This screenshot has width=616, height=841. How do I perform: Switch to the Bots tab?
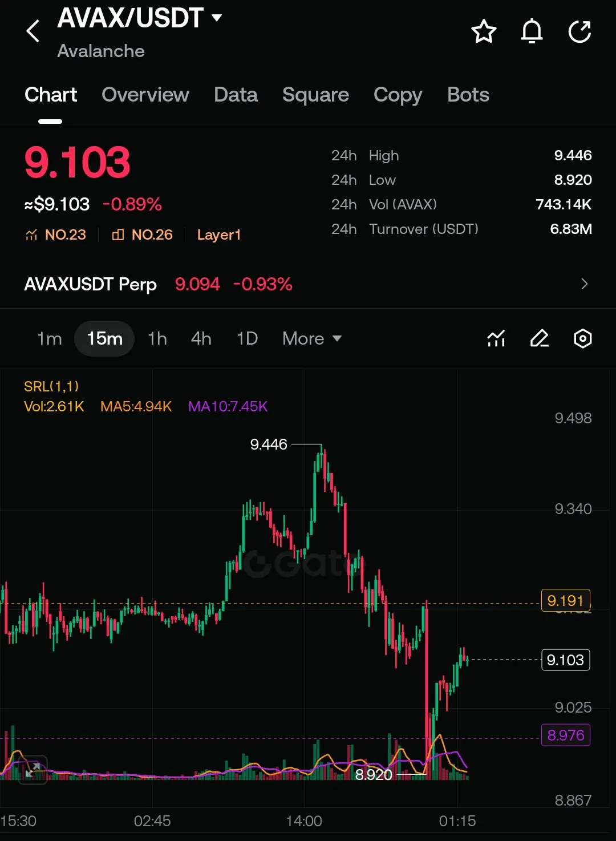(x=468, y=95)
